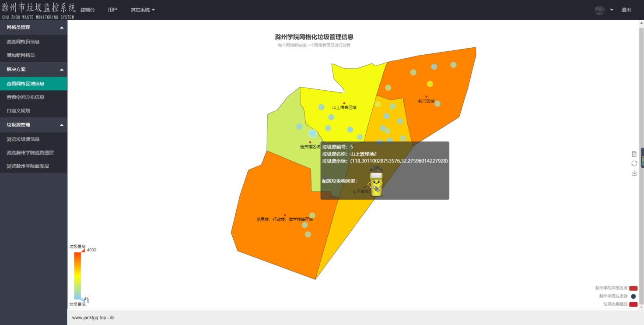Collapse the 网格员管理 sidebar section
Viewport: 644px width, 325px height.
pos(34,27)
